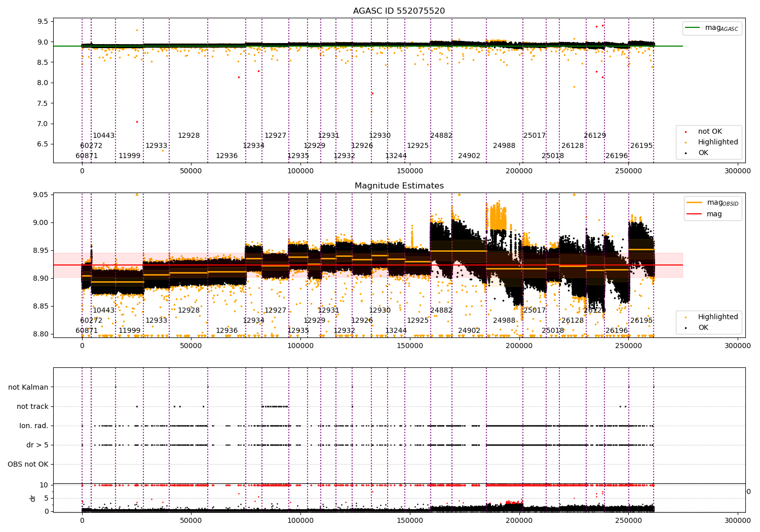Click obsid label '10443' in the top plot
This screenshot has height=532, width=760.
coord(103,136)
